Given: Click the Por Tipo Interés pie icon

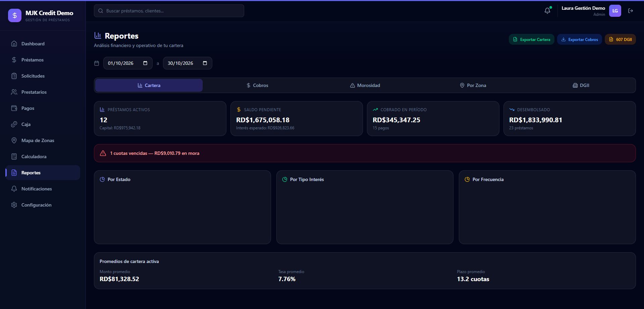Looking at the screenshot, I should pos(285,179).
